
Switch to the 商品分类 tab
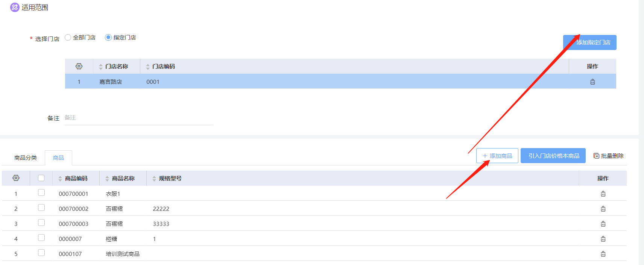point(26,158)
